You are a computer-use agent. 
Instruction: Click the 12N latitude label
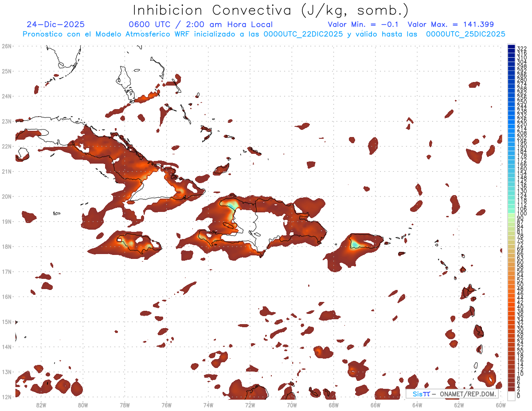coord(6,397)
